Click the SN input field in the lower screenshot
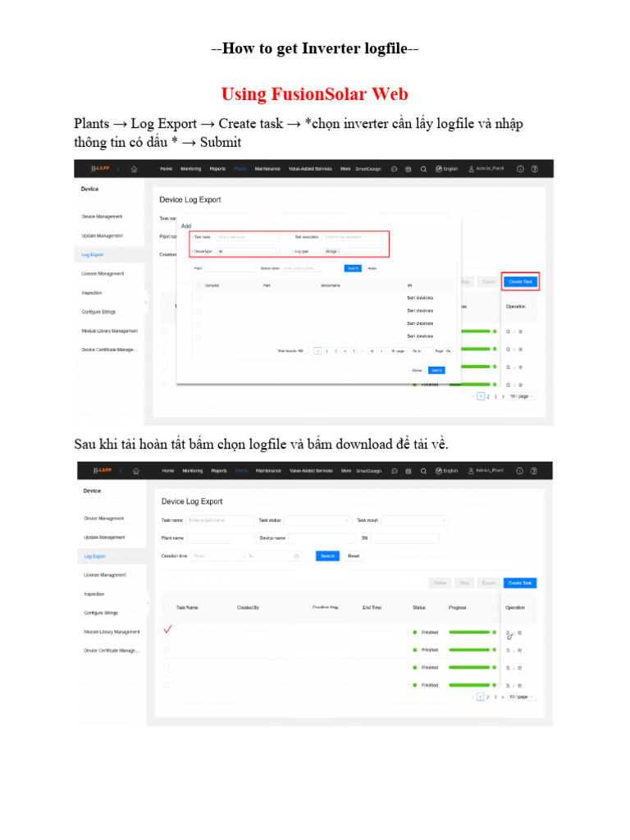 405,538
